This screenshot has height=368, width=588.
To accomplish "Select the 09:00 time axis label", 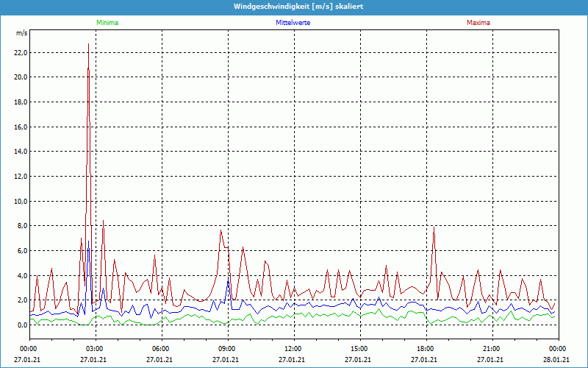I will pos(227,349).
